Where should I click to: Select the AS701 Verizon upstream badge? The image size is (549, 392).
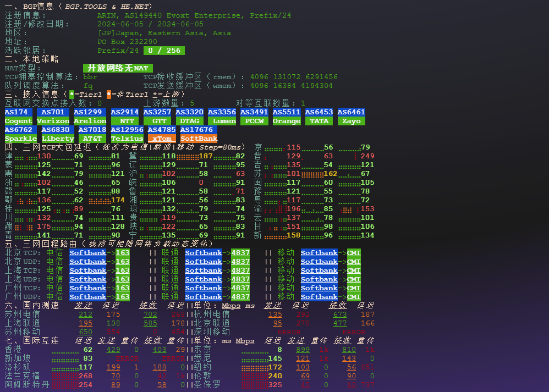[x=53, y=117]
